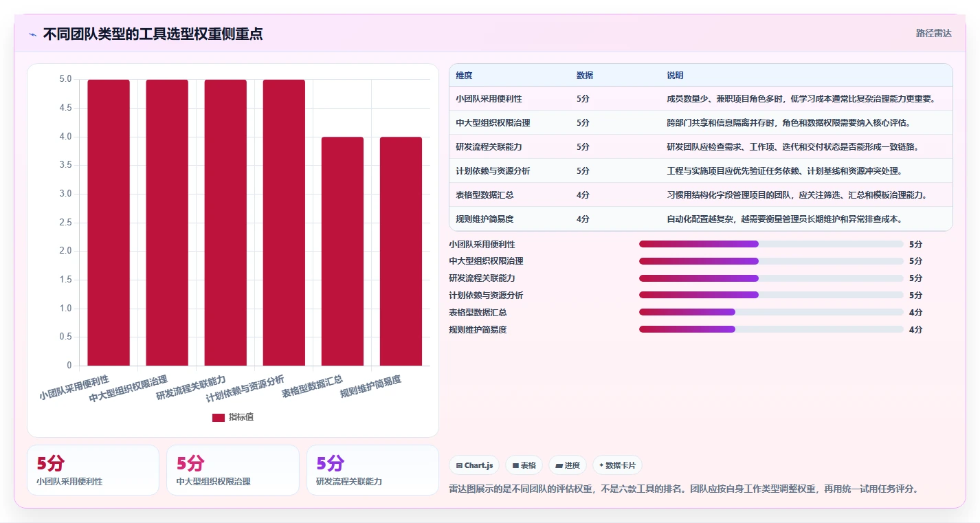Open the 研发流程关联能力 5分 data card
Screen dimensions: 980x523
pyautogui.click(x=372, y=470)
